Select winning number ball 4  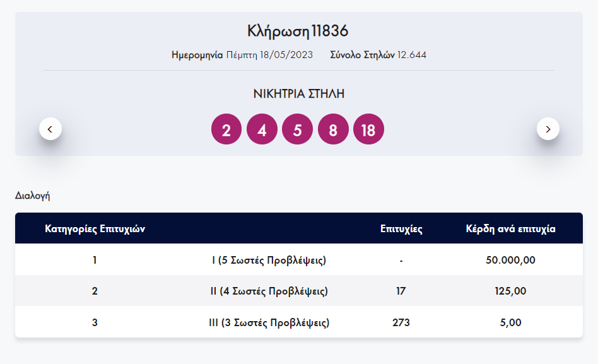(x=262, y=130)
